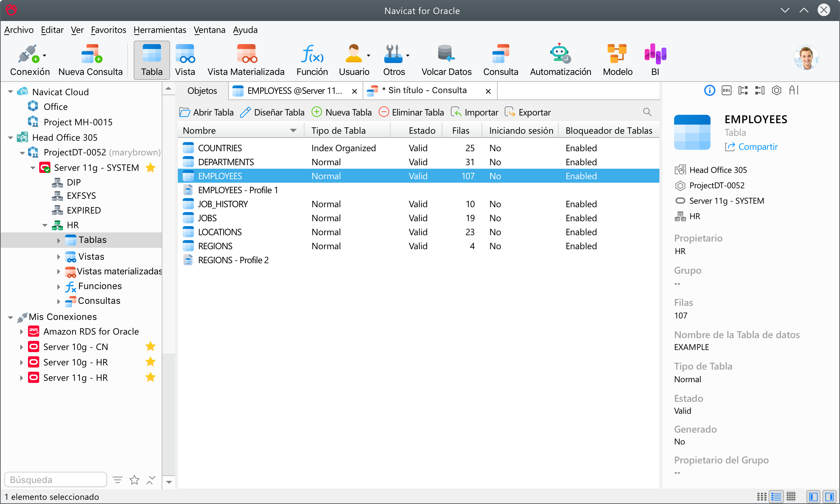Expand the Vistas tree node

click(58, 257)
